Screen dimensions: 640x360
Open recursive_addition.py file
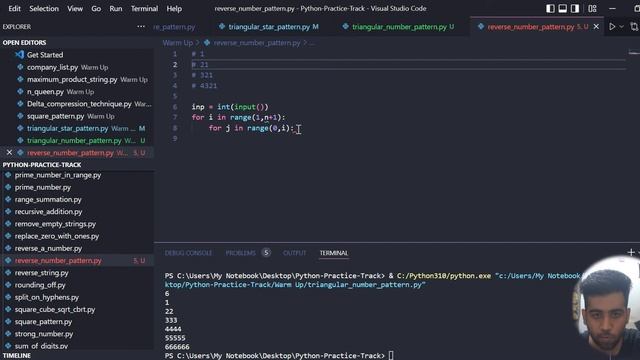point(49,211)
